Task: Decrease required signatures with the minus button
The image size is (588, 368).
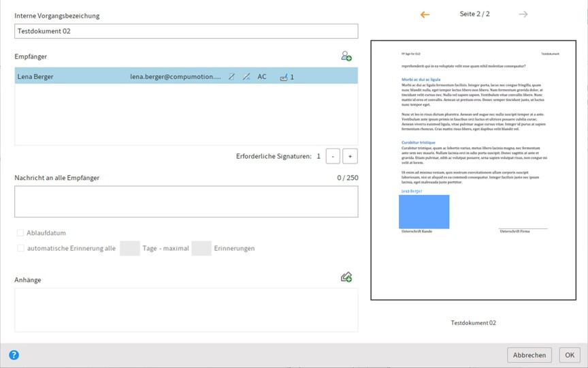Action: [333, 156]
